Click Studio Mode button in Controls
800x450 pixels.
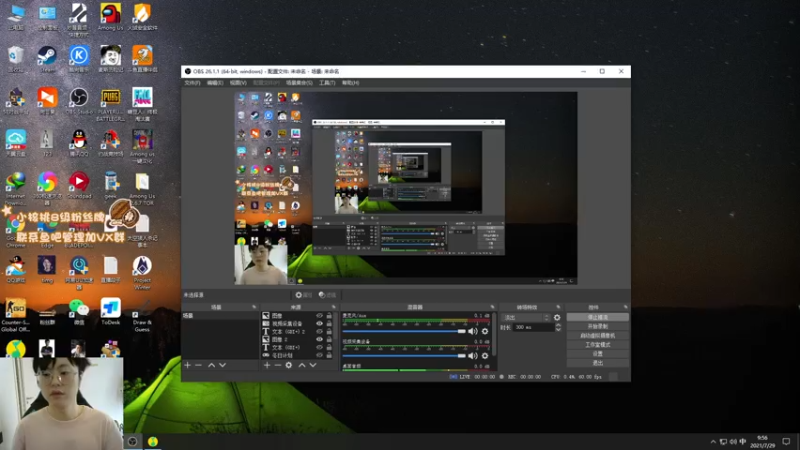[x=597, y=345]
